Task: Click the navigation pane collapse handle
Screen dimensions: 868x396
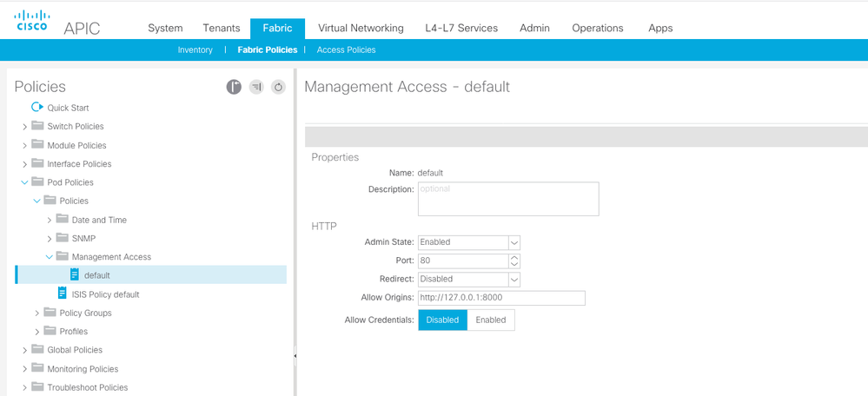Action: pos(295,356)
